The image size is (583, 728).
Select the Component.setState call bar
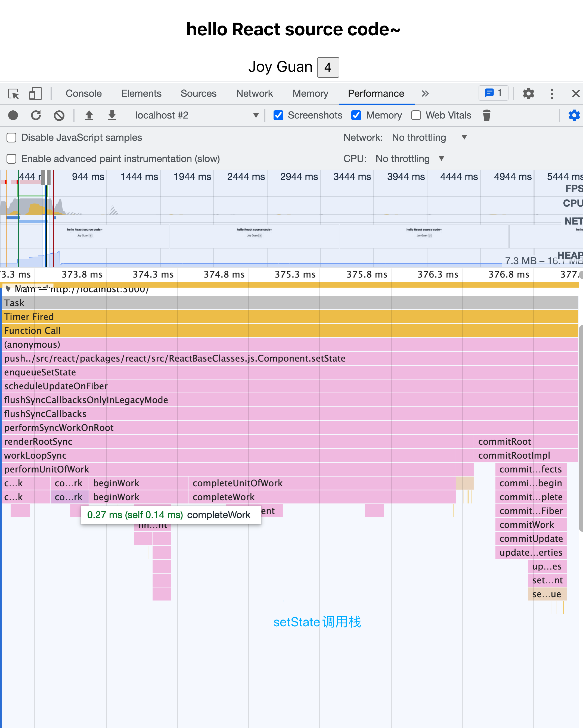tap(290, 358)
